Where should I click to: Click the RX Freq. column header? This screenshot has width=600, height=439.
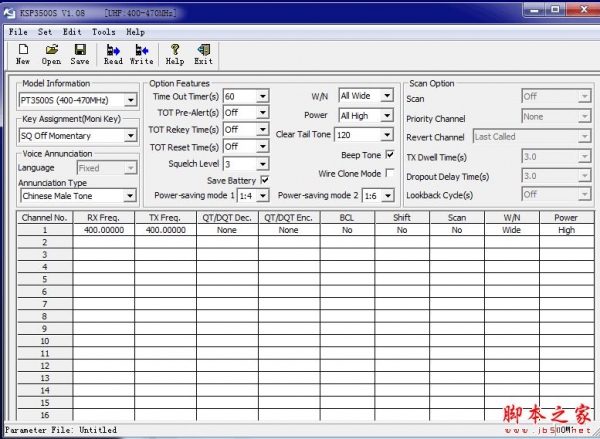pyautogui.click(x=104, y=218)
